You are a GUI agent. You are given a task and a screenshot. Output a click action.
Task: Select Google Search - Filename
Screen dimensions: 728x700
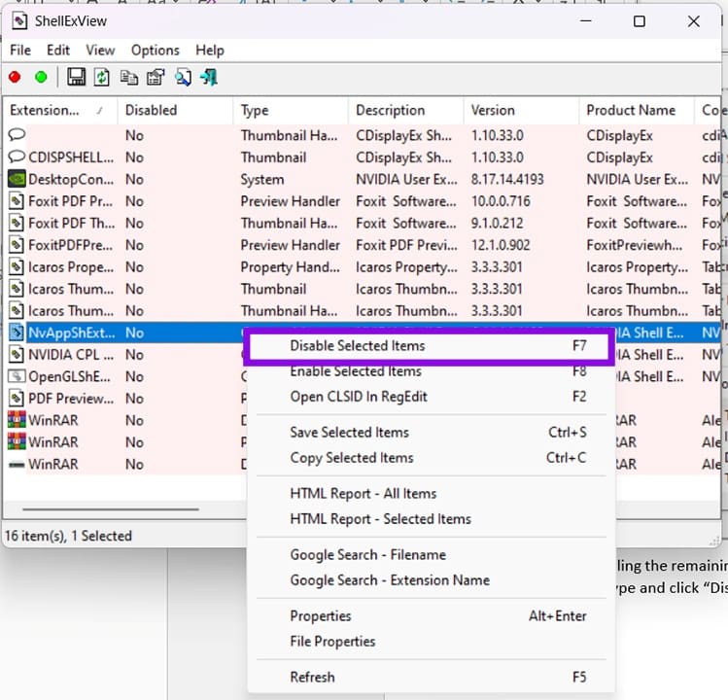click(432, 555)
